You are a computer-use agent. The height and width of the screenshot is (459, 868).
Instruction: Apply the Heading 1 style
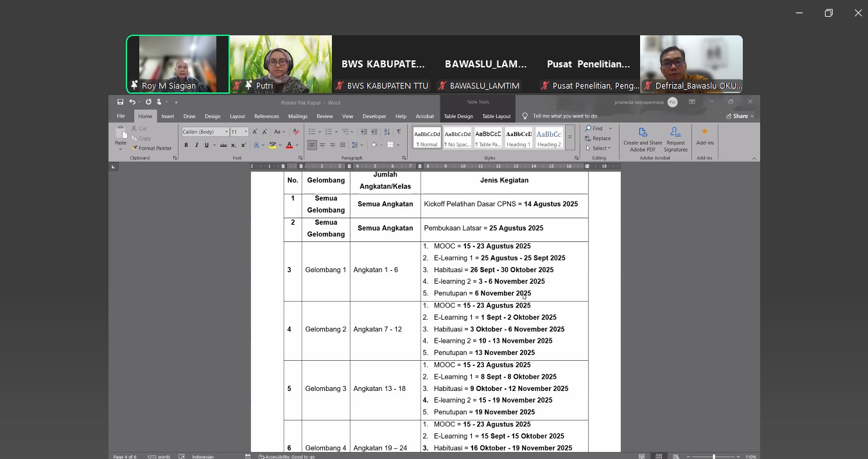click(518, 137)
